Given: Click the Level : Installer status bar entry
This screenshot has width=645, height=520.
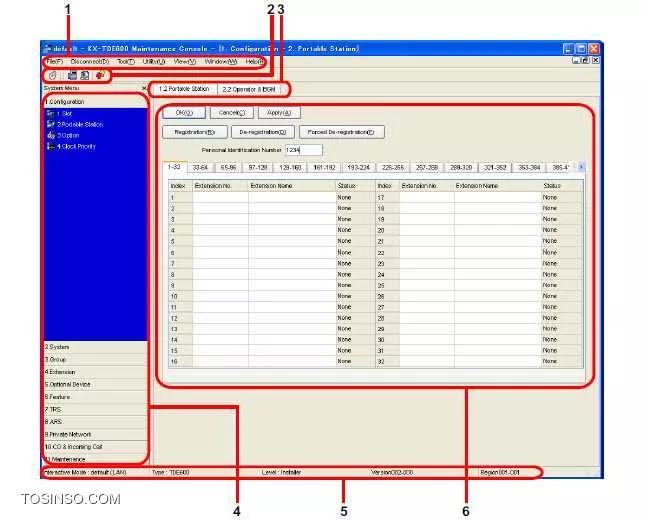Looking at the screenshot, I should point(281,472).
